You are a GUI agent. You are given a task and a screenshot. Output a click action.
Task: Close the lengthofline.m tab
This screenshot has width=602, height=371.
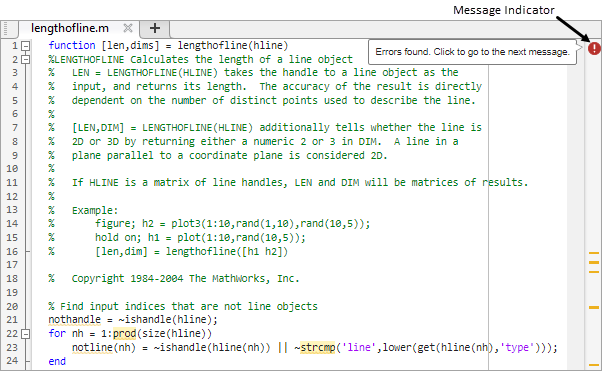point(128,28)
